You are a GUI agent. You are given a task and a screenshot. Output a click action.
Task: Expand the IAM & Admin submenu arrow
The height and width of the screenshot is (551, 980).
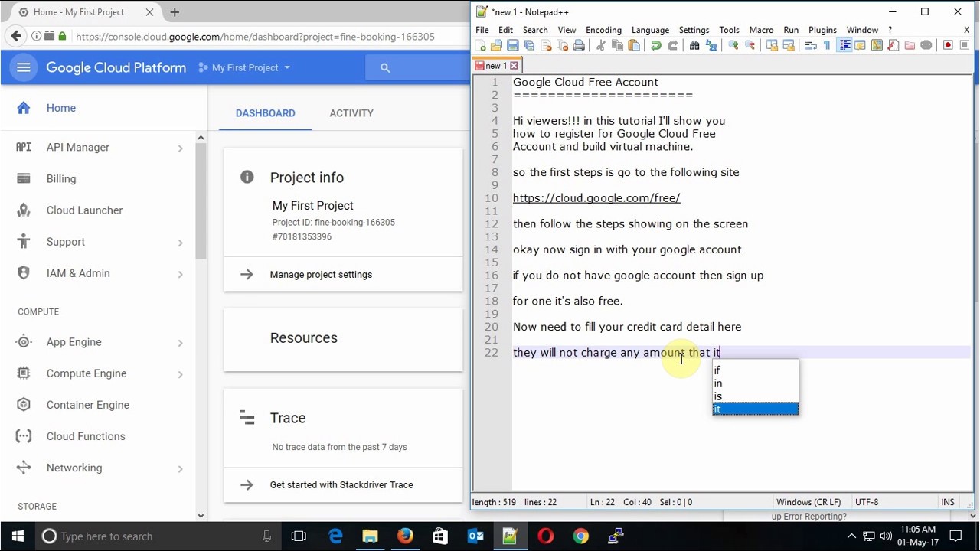(181, 274)
